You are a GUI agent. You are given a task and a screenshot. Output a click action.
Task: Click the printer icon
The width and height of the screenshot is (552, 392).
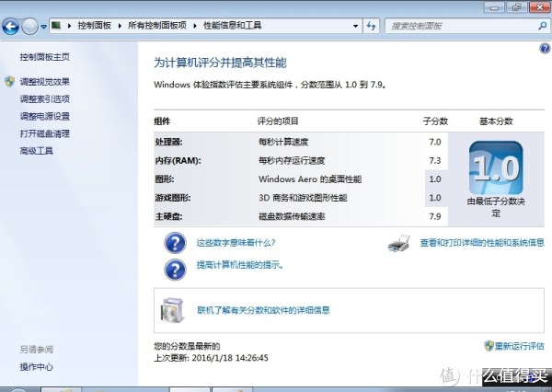tap(399, 243)
